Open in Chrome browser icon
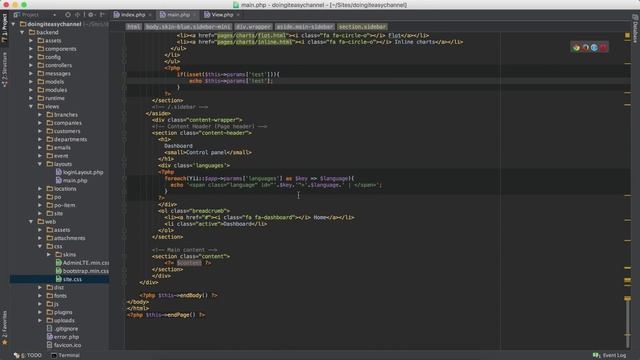The image size is (640, 360). (576, 47)
